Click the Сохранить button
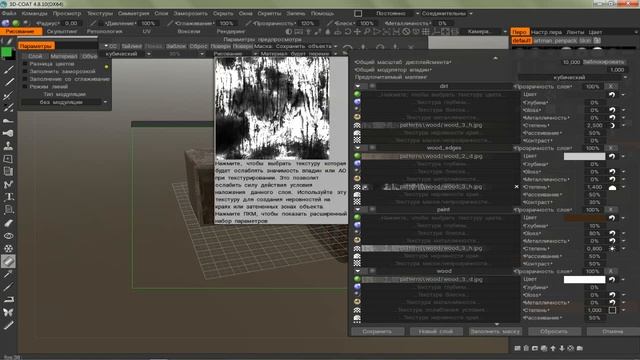 coord(377,331)
